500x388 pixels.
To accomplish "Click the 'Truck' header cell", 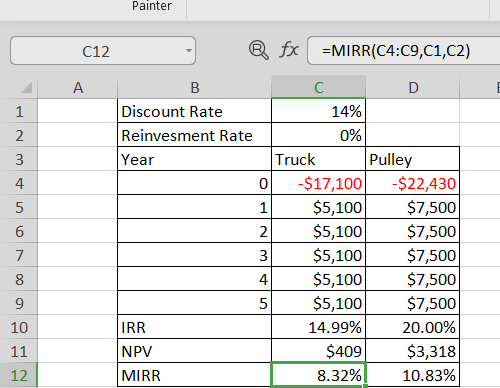I will (319, 159).
